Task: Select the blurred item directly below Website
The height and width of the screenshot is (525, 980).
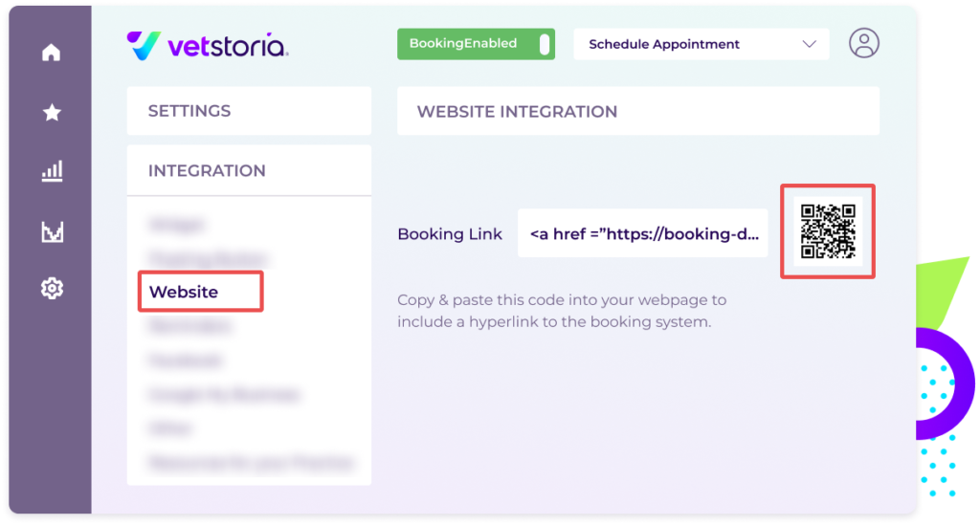Action: pyautogui.click(x=190, y=326)
